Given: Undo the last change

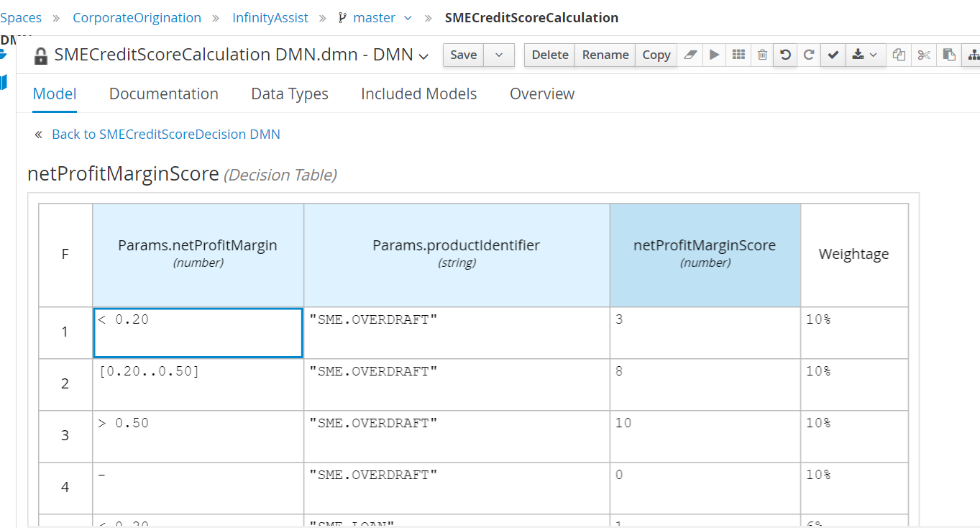Looking at the screenshot, I should click(x=785, y=55).
